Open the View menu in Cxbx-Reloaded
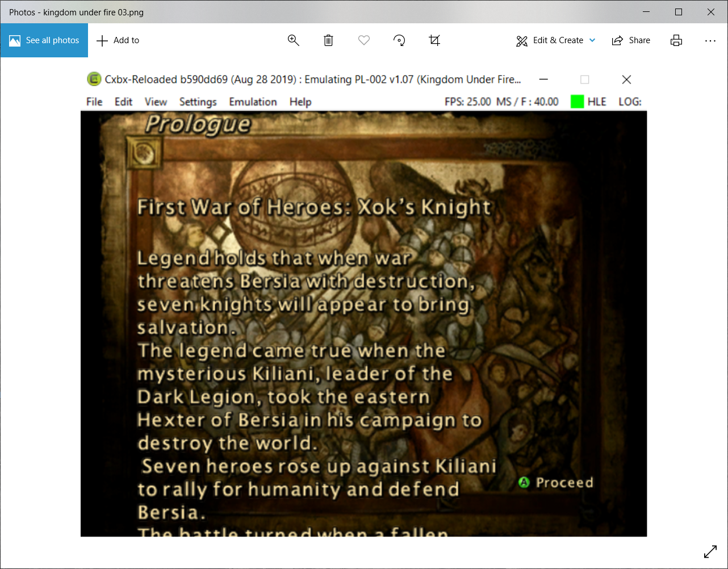This screenshot has width=728, height=569. click(x=156, y=102)
